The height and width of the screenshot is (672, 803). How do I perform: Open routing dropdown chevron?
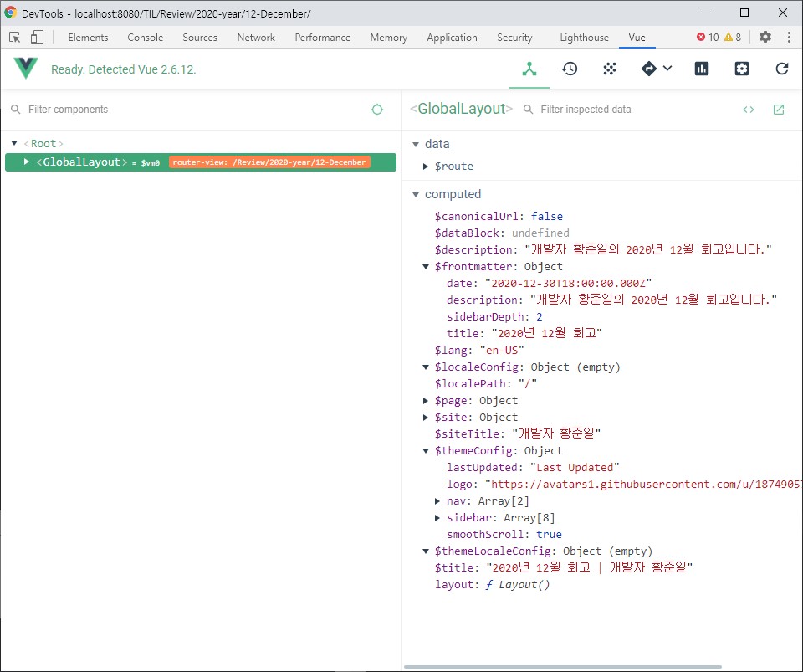tap(667, 68)
